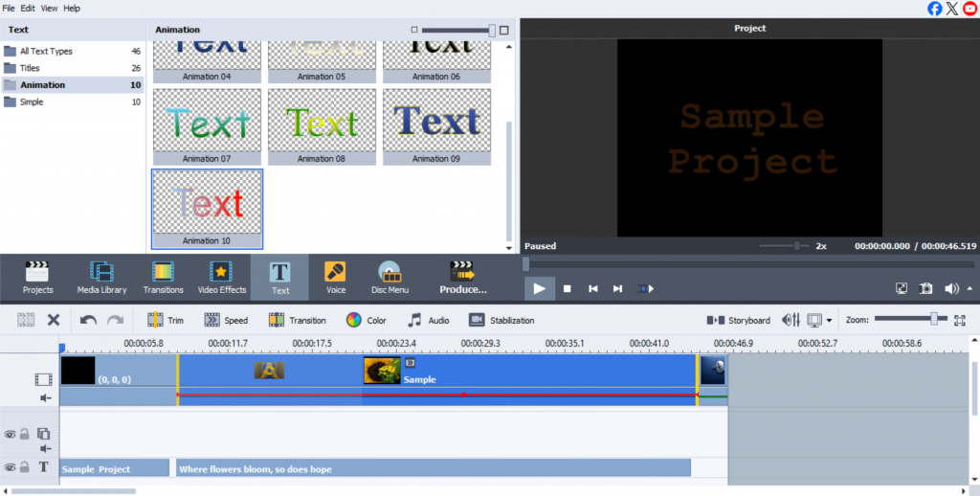Select the Text tool tab
980x496 pixels.
[x=280, y=278]
